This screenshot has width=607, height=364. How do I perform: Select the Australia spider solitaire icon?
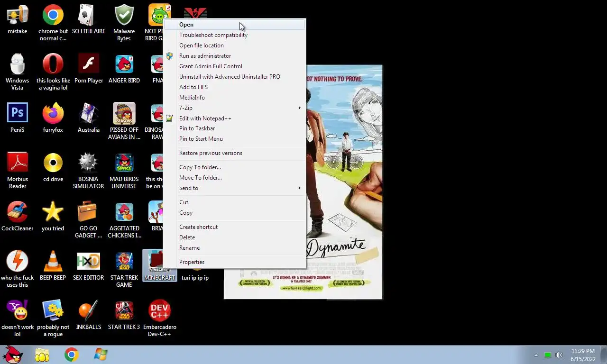(89, 118)
